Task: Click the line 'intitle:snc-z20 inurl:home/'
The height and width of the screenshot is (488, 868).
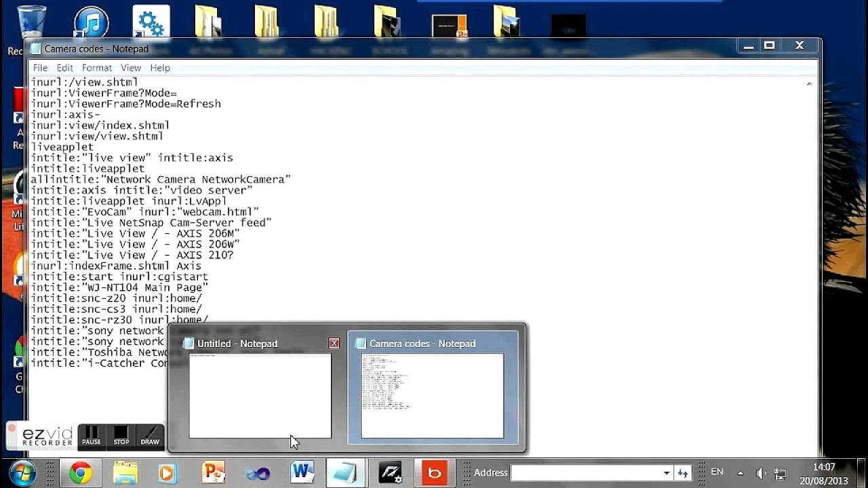Action: point(116,299)
